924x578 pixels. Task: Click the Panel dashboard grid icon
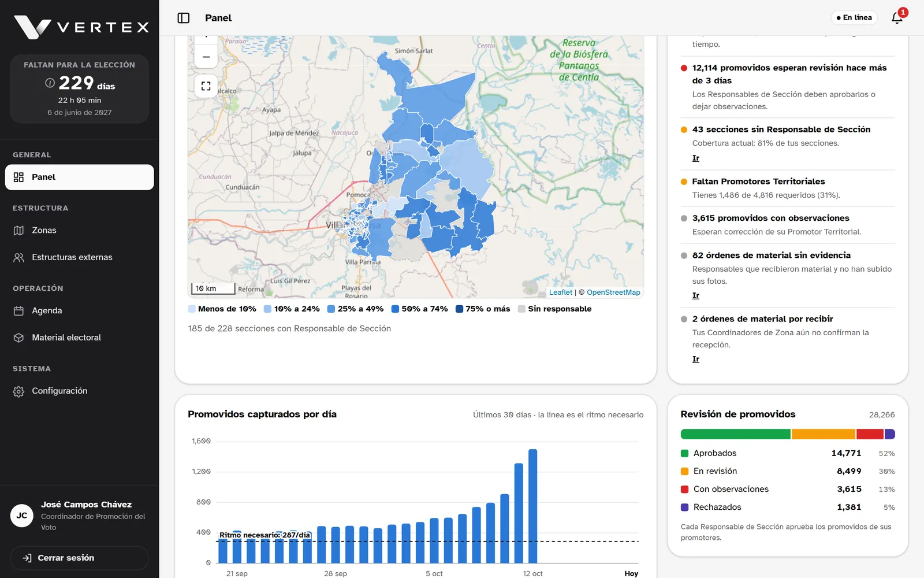[x=18, y=177]
